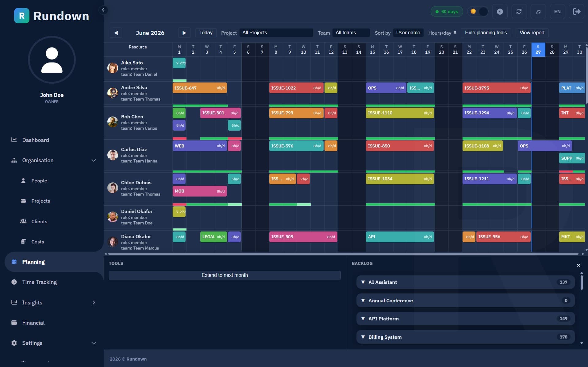588x367 pixels.
Task: Open the Project filter All Projects
Action: coord(276,33)
